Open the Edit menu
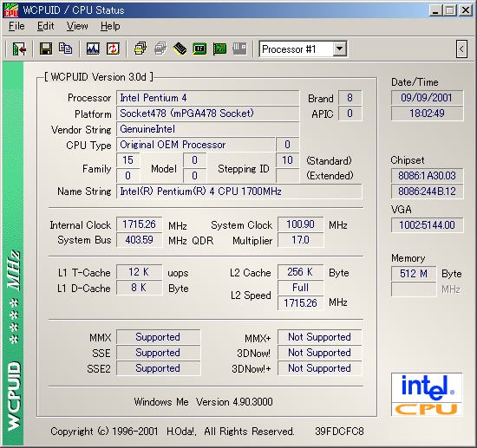The image size is (477, 448). [x=46, y=26]
